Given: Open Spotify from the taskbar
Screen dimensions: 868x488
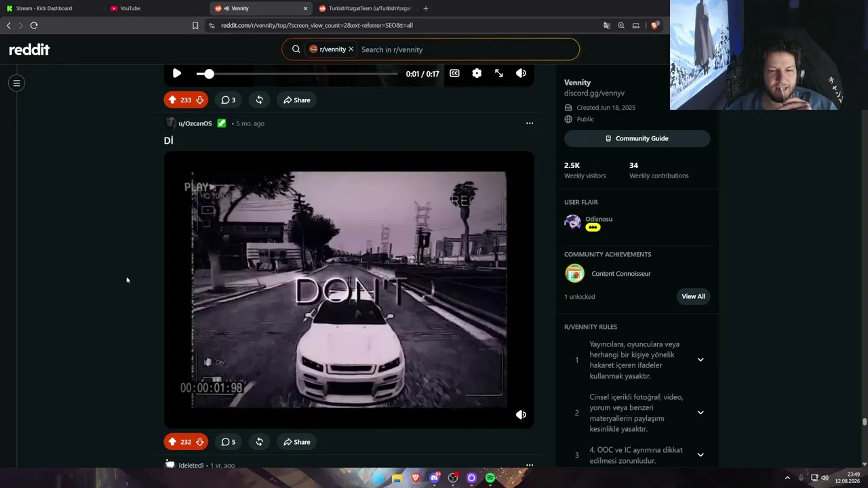Looking at the screenshot, I should click(x=490, y=478).
